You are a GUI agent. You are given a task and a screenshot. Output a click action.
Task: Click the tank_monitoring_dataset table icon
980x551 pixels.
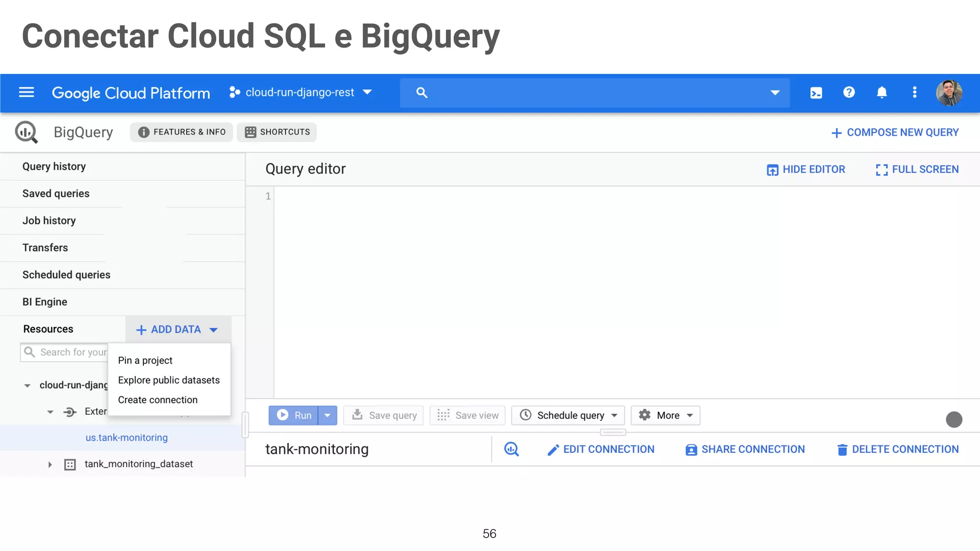pos(70,464)
